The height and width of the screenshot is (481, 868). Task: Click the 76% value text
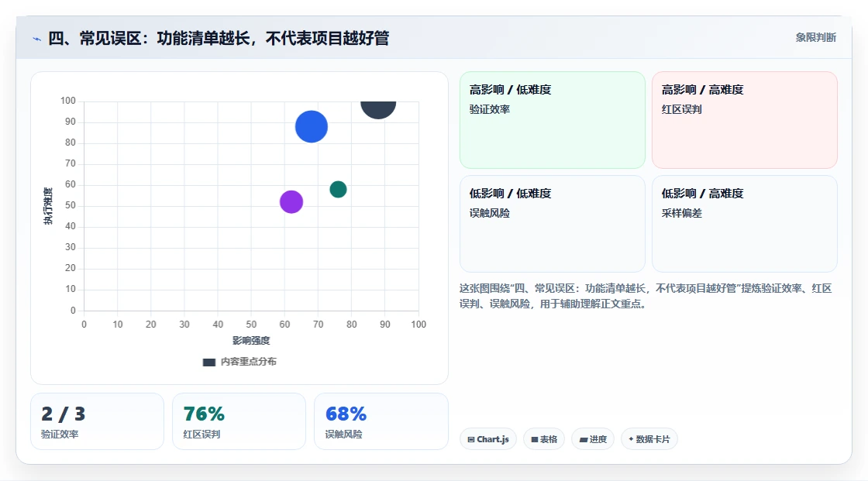[x=204, y=414]
